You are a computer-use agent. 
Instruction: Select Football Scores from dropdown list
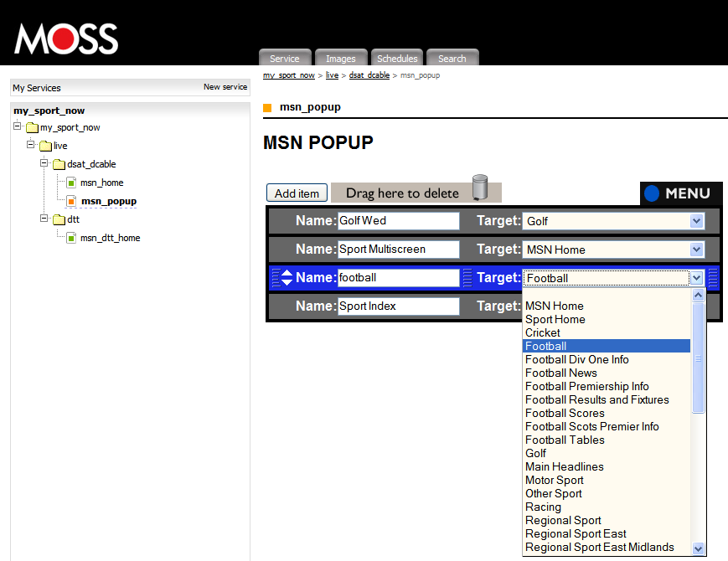pyautogui.click(x=565, y=413)
